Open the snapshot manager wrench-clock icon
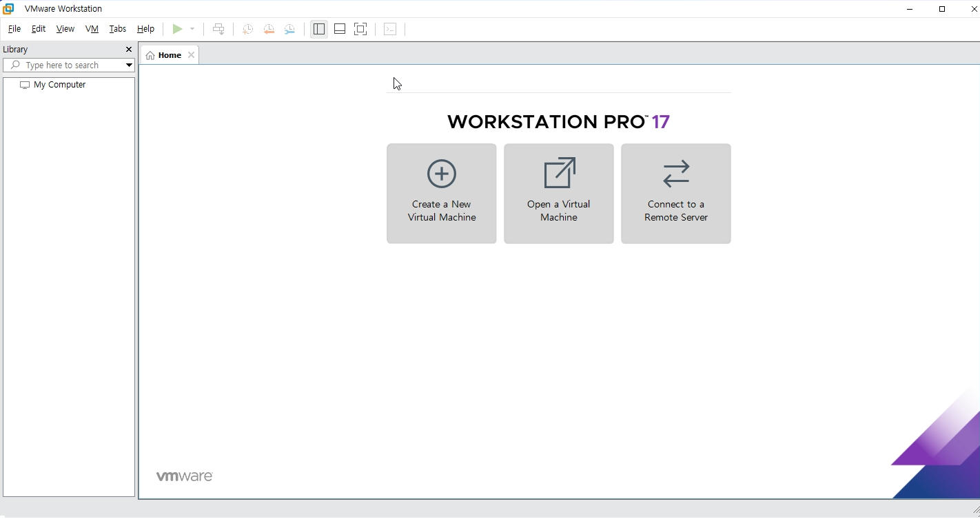The height and width of the screenshot is (519, 980). click(x=290, y=29)
